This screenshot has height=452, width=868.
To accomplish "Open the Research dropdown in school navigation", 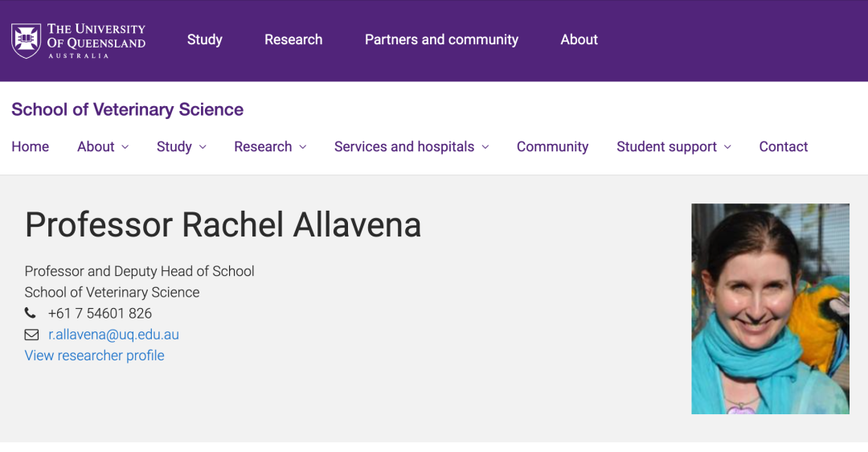I will click(270, 147).
